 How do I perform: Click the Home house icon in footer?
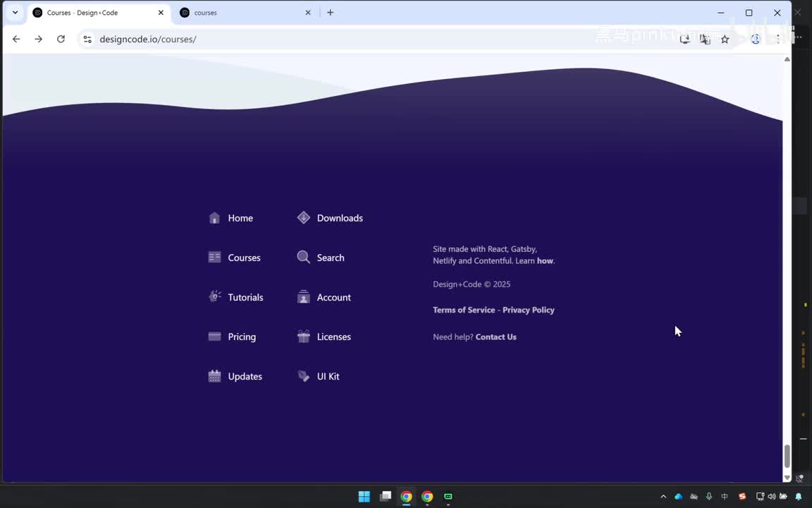point(214,218)
